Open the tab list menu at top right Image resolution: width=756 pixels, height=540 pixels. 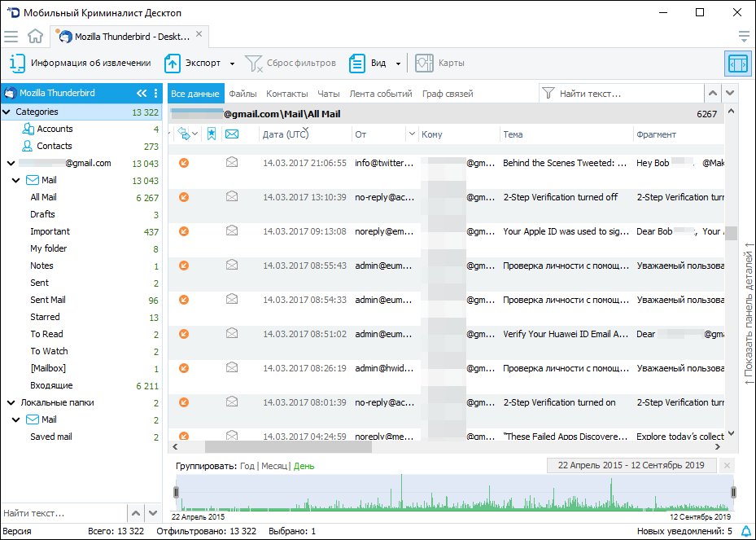click(x=744, y=36)
